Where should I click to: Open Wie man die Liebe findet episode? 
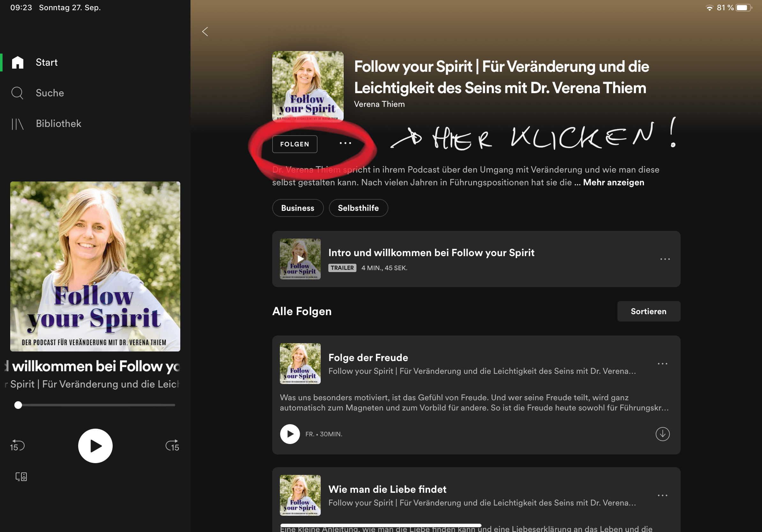coord(387,489)
